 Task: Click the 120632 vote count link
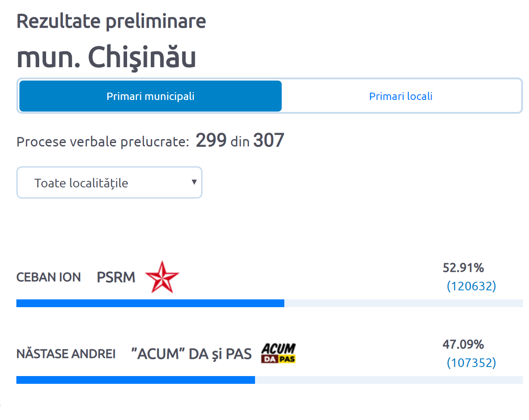[x=471, y=286]
